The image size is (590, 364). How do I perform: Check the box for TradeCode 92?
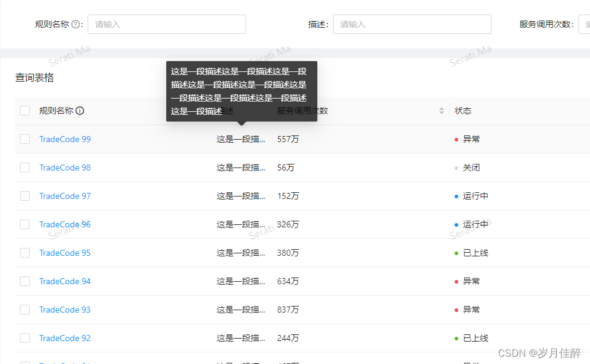[x=25, y=338]
